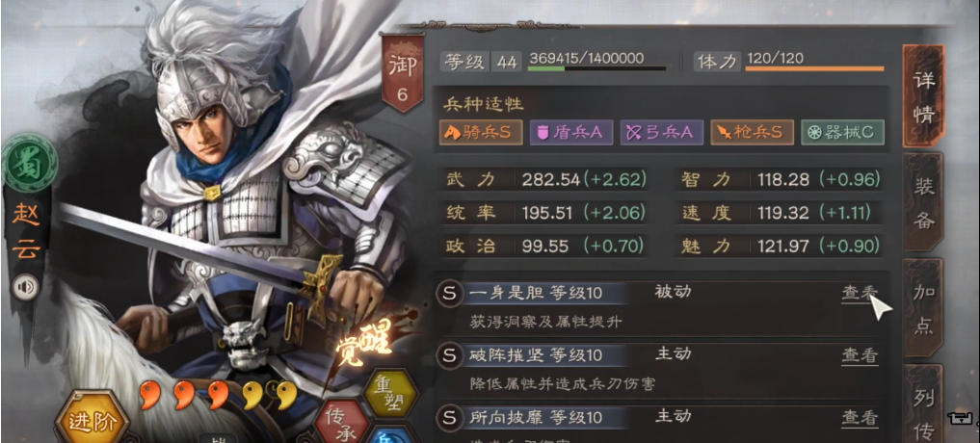Image resolution: width=980 pixels, height=443 pixels.
Task: Pick the 枪兵S troop aptitude badge
Action: coord(753,132)
